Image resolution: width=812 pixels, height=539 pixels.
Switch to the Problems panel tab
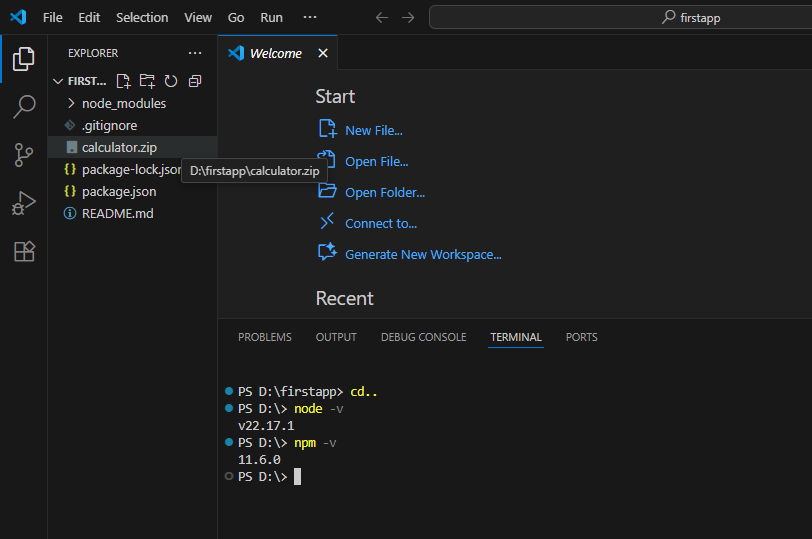coord(265,337)
